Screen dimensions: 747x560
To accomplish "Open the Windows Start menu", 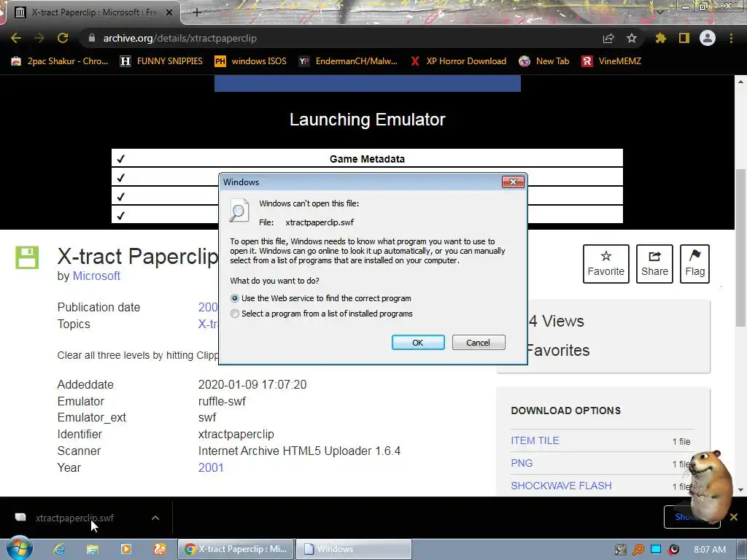I will tap(20, 548).
